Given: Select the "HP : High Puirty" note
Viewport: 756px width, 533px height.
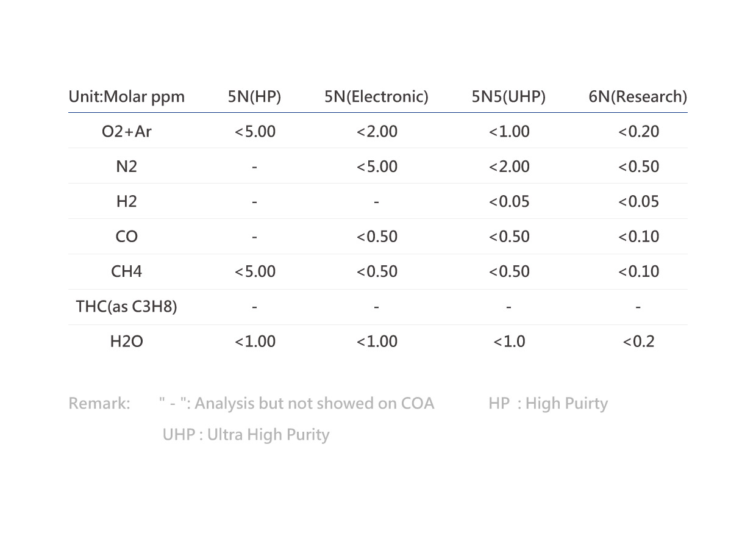Looking at the screenshot, I should [547, 403].
